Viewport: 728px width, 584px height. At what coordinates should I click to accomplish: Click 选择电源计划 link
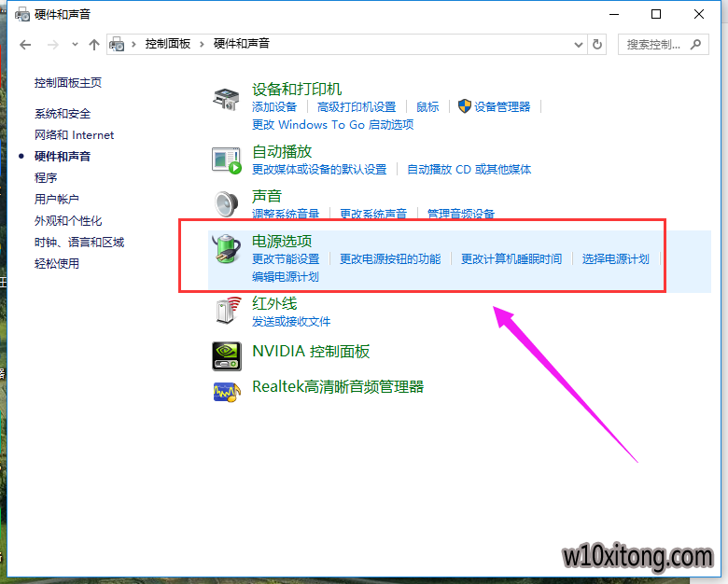616,259
